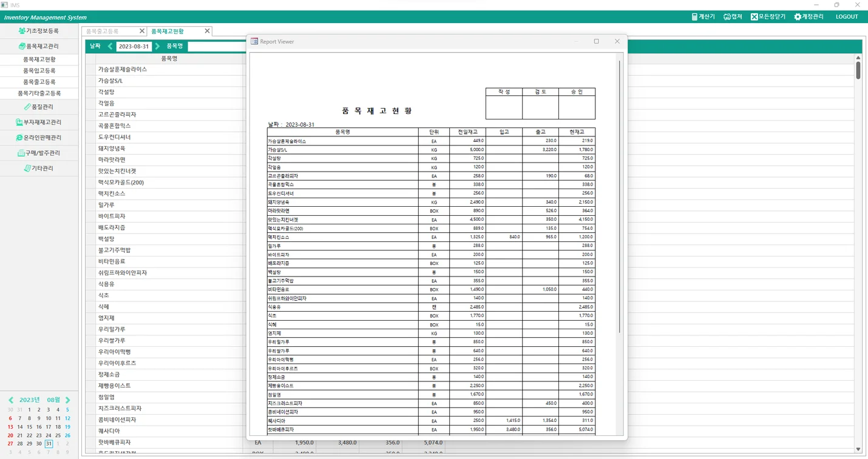The height and width of the screenshot is (459, 868).
Task: Click the Report Viewer vertical scrollbar
Action: click(x=619, y=196)
